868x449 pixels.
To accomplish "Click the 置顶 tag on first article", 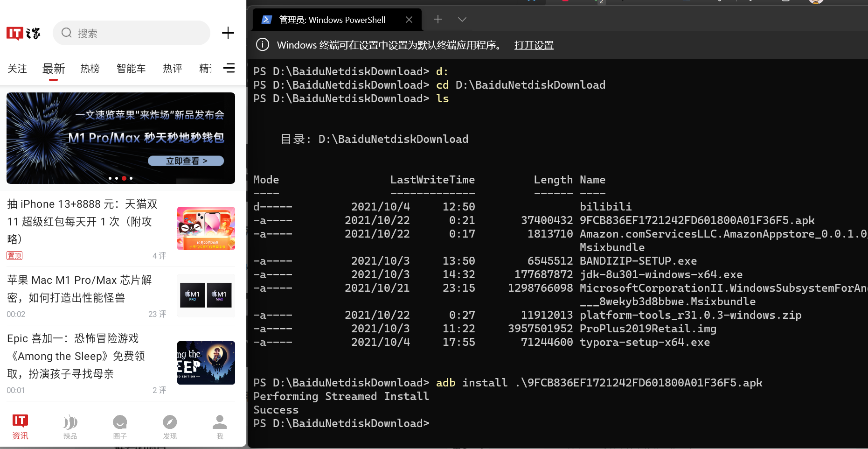I will [14, 255].
